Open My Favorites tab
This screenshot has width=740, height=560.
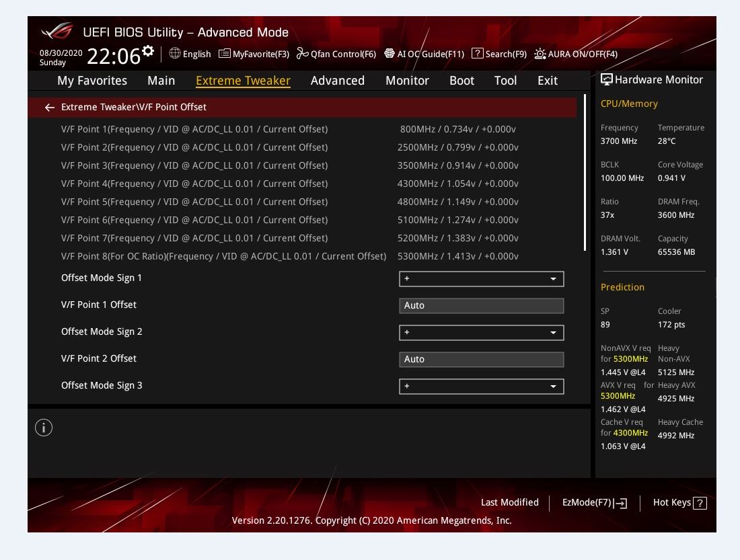click(92, 81)
